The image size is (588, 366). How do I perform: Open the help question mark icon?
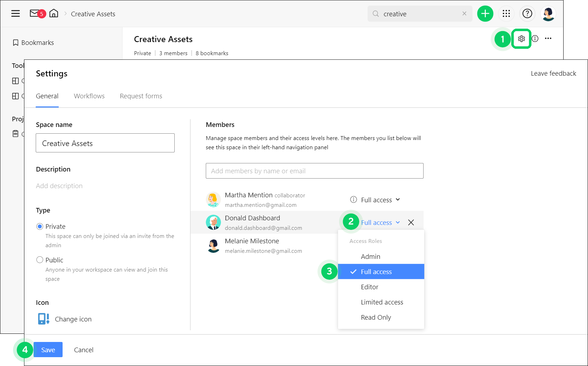click(527, 14)
